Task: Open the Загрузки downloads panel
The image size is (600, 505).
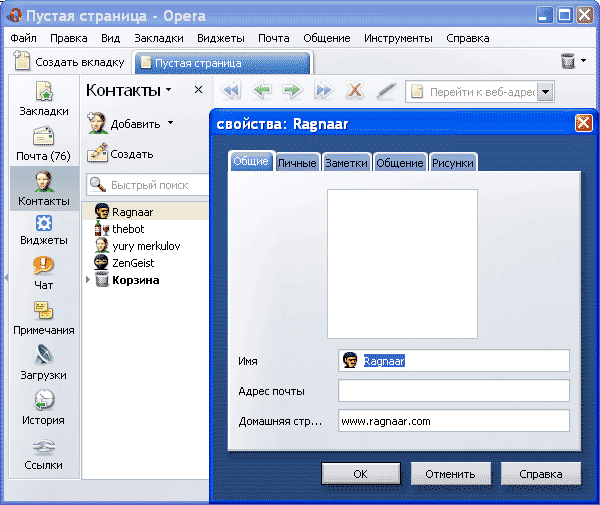Action: click(44, 363)
